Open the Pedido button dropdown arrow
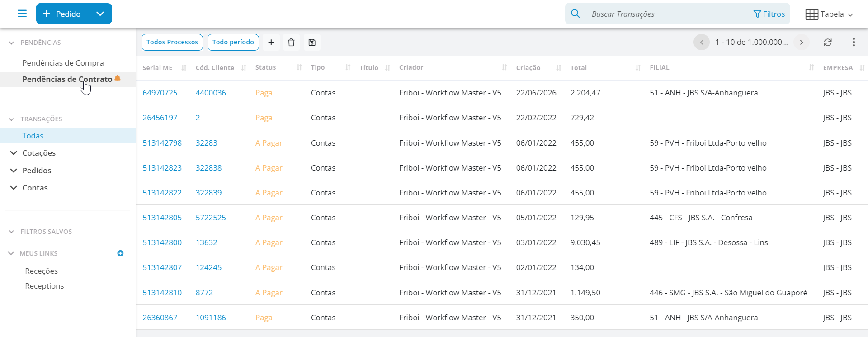 pos(100,14)
